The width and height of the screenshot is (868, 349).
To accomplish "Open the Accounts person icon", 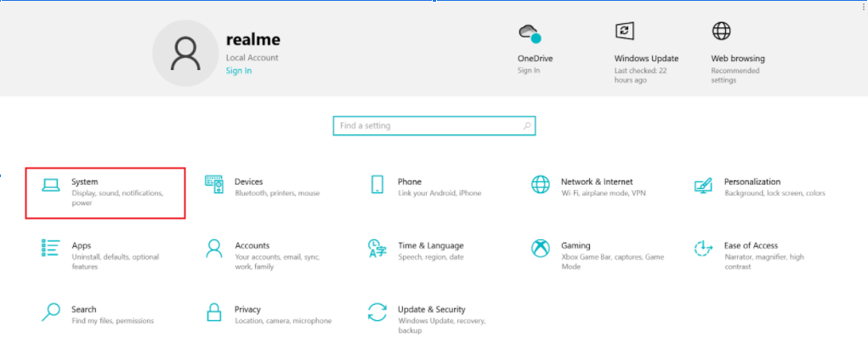I will tap(214, 248).
